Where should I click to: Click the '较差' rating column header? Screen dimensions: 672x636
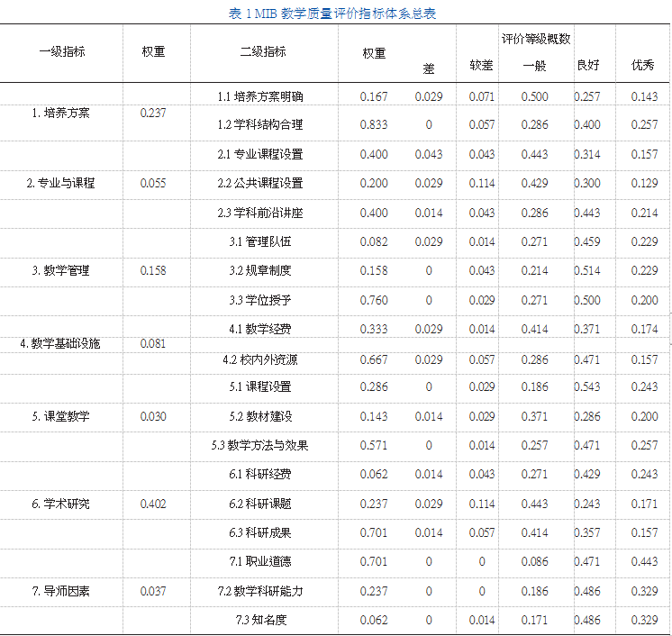[481, 66]
